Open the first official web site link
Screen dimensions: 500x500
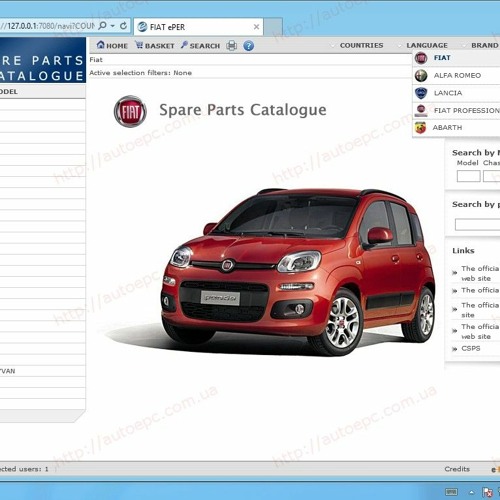tap(480, 273)
